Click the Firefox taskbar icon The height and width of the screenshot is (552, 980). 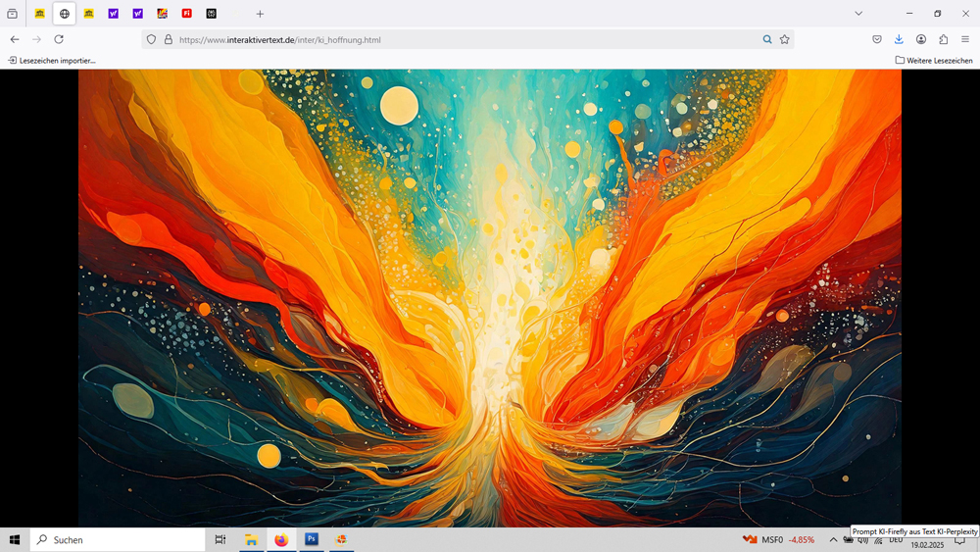click(281, 539)
